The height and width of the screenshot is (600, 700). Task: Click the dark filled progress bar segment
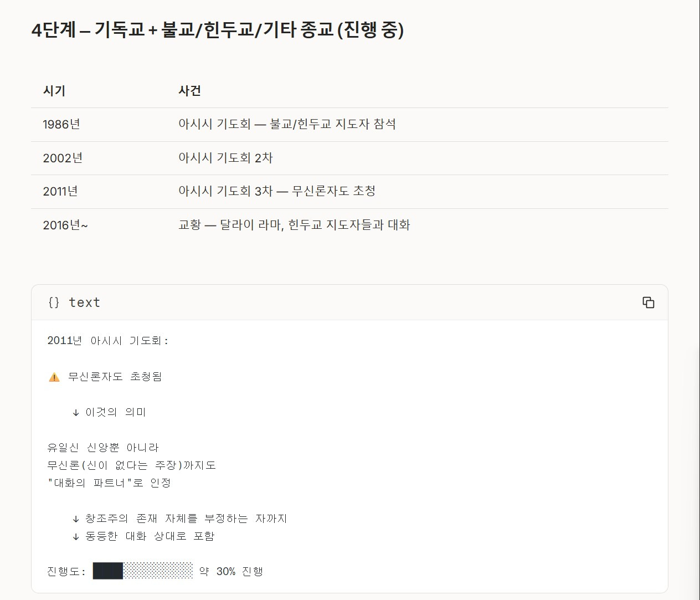[x=107, y=571]
